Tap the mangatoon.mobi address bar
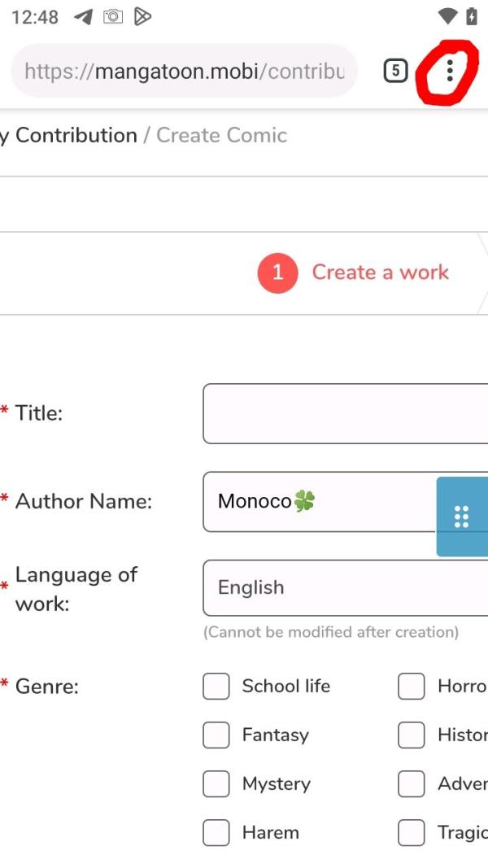The width and height of the screenshot is (488, 868). pos(185,71)
